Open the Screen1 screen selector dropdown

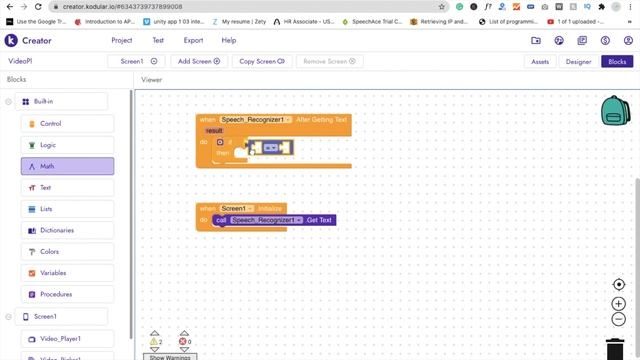[x=136, y=61]
